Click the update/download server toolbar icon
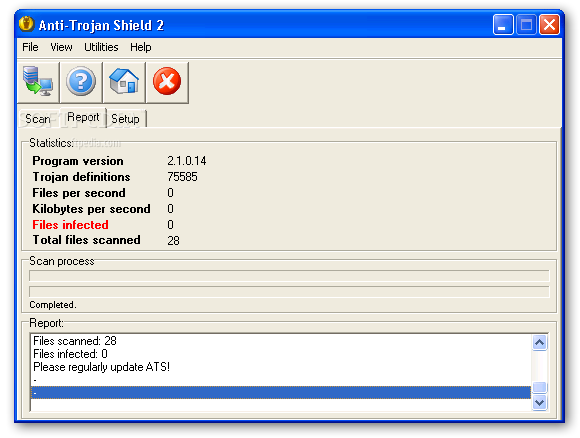This screenshot has height=438, width=580. point(38,82)
